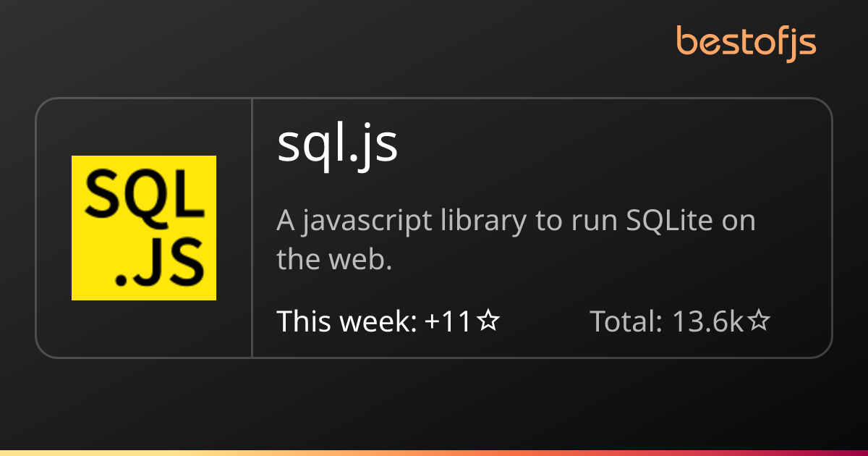
Task: Click the ".JS" letters in the logo
Action: click(x=159, y=263)
